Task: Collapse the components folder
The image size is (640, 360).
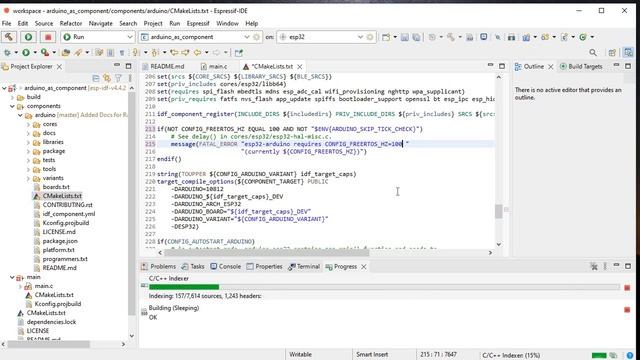Action: tap(12, 106)
